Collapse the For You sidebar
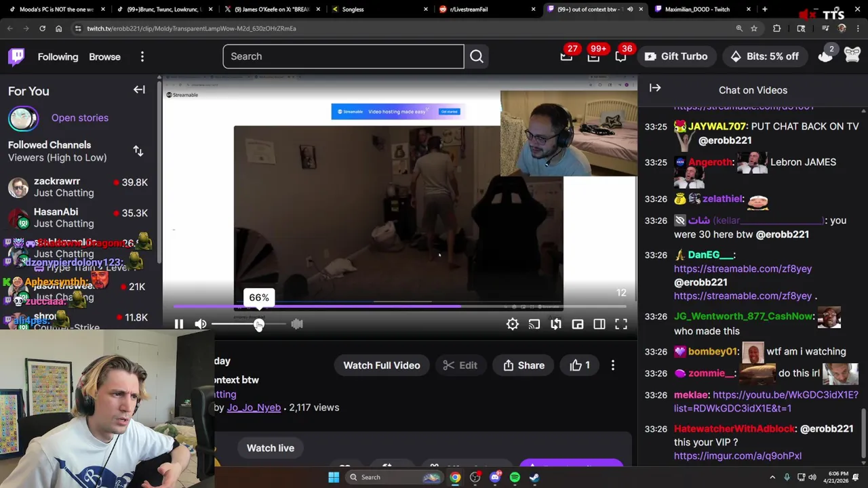The height and width of the screenshot is (488, 868). point(139,89)
